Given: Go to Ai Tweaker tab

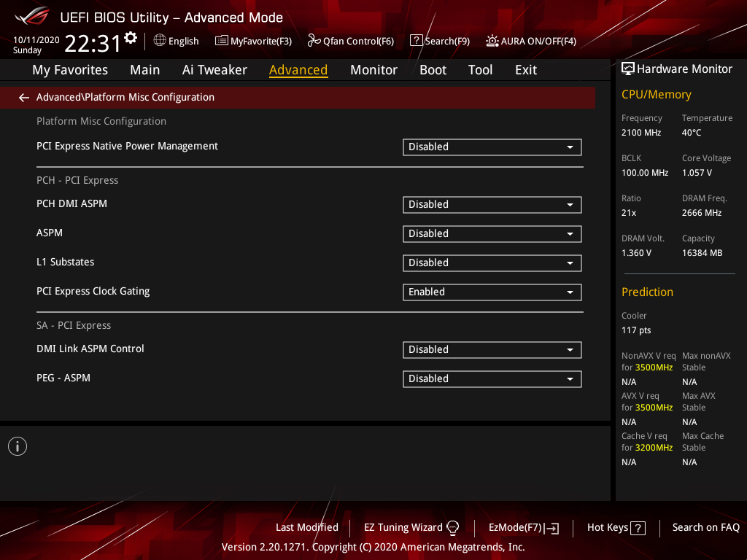Looking at the screenshot, I should coord(214,70).
